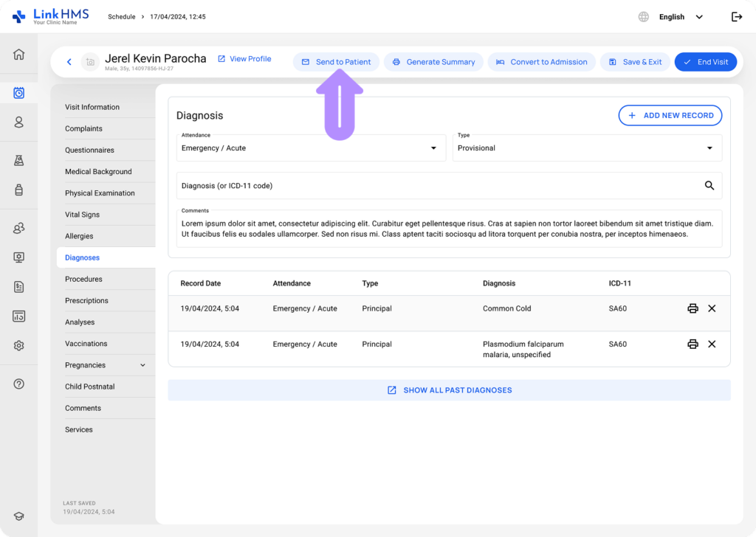This screenshot has height=537, width=756.
Task: Click the ICD-11 column header
Action: 619,284
